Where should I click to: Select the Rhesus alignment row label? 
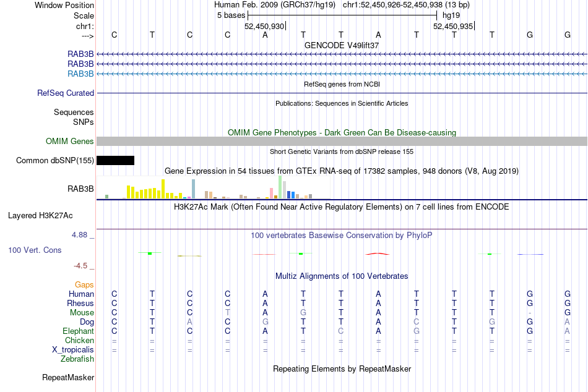point(80,304)
